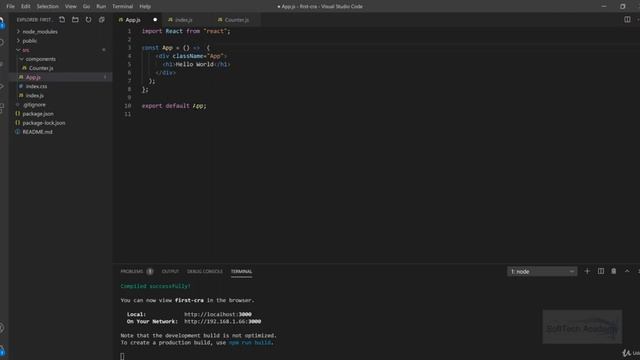
Task: Open package-lock.json in the file tree
Action: 43,123
